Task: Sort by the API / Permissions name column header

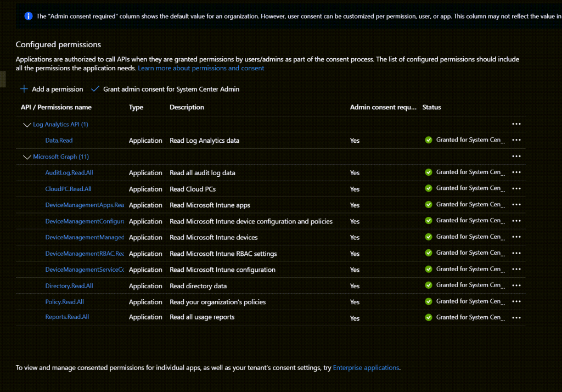Action: point(56,108)
